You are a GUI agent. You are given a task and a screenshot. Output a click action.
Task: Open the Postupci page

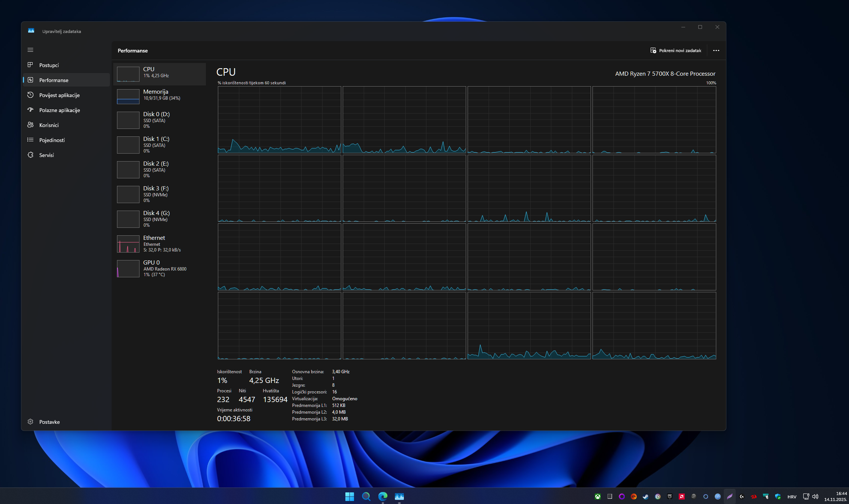pyautogui.click(x=49, y=65)
